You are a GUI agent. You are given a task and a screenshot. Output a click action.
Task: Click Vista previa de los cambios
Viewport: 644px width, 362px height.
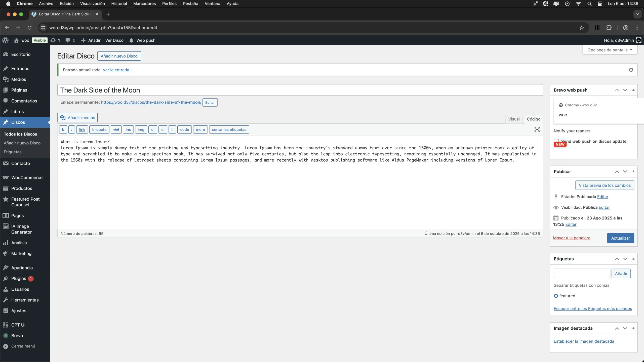605,185
